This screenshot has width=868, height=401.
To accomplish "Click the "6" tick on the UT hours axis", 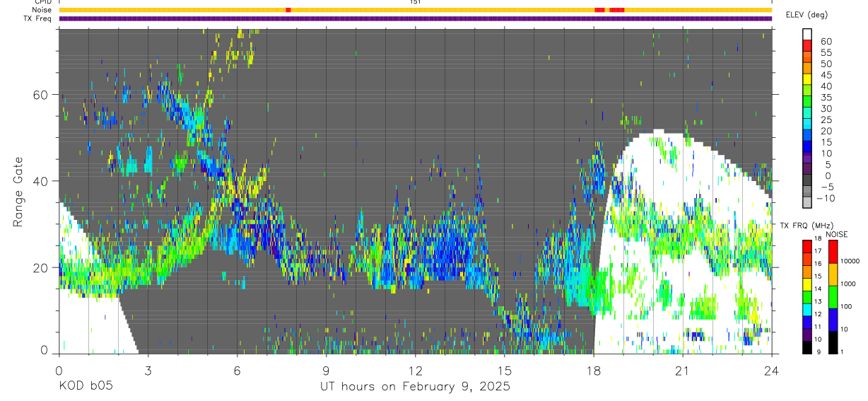I will point(237,370).
